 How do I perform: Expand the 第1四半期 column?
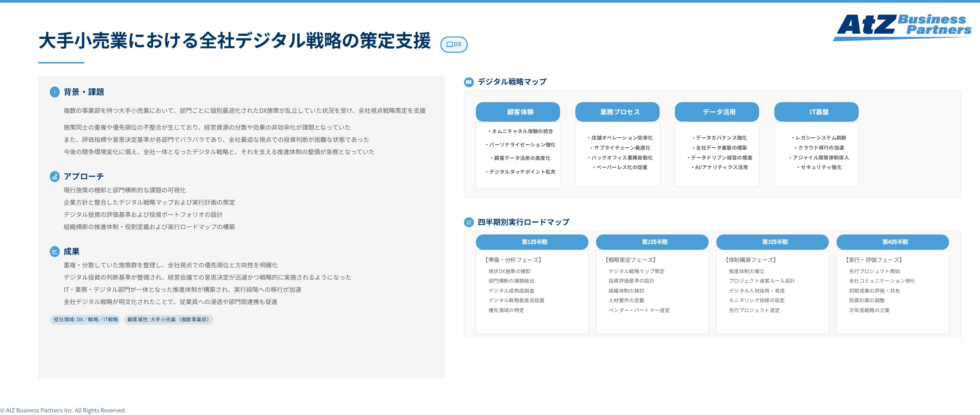click(x=532, y=242)
